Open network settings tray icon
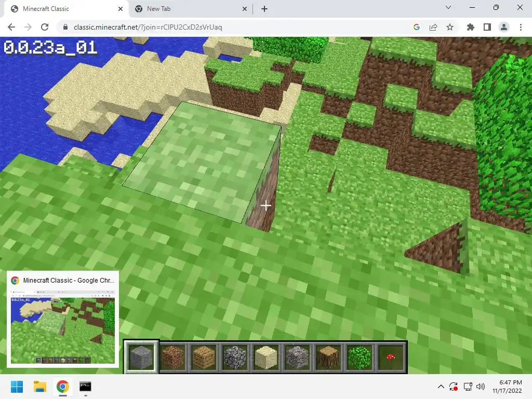This screenshot has width=532, height=399. pos(468,387)
